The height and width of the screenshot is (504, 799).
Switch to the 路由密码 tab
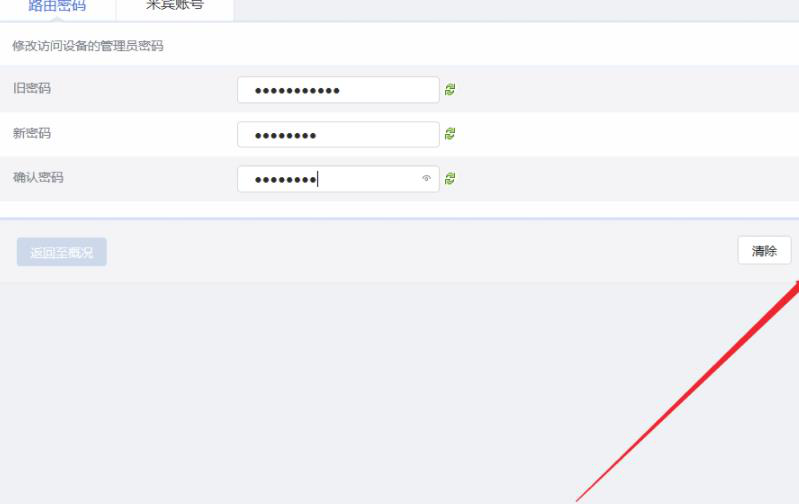pyautogui.click(x=57, y=7)
